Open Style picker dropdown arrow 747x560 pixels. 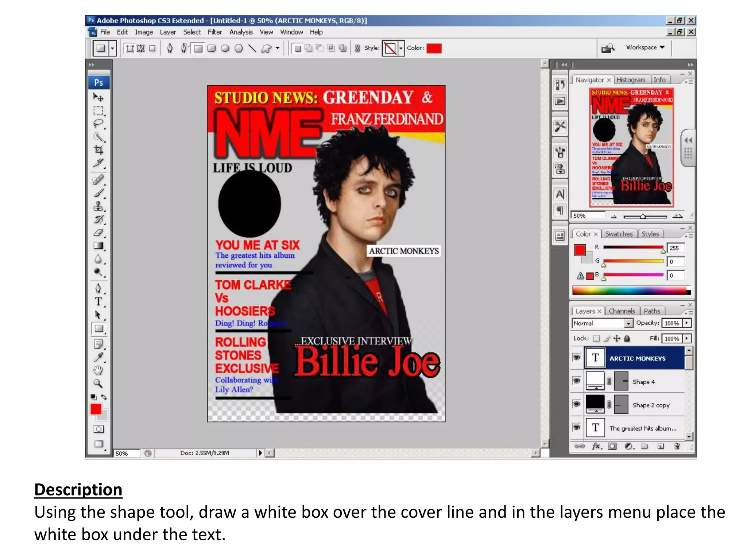click(401, 48)
